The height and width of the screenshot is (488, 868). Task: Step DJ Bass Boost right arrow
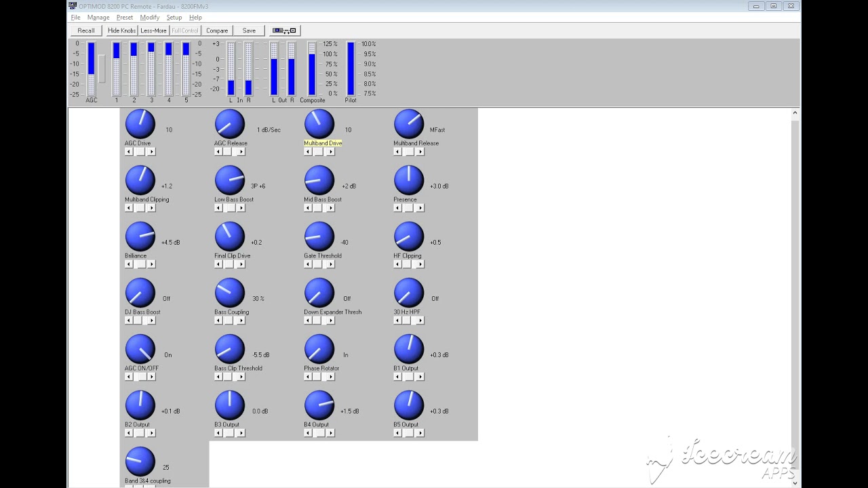click(151, 321)
